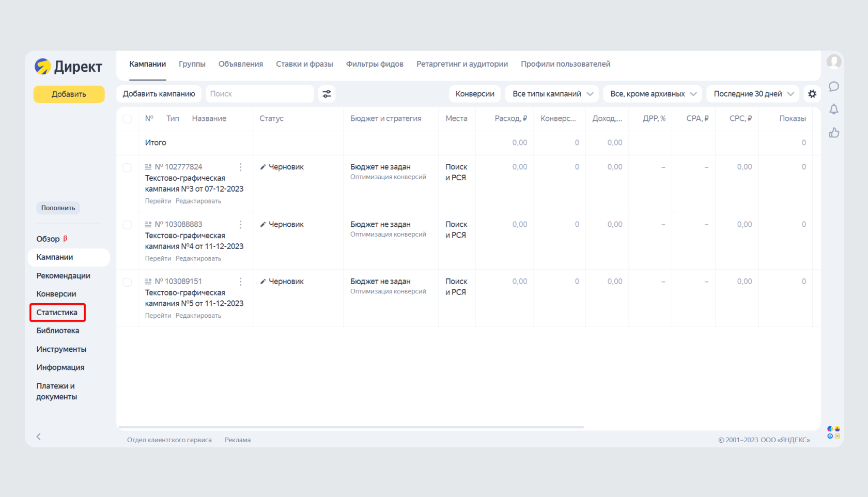Open Перейти link for campaign №5
The image size is (868, 497).
pyautogui.click(x=158, y=316)
